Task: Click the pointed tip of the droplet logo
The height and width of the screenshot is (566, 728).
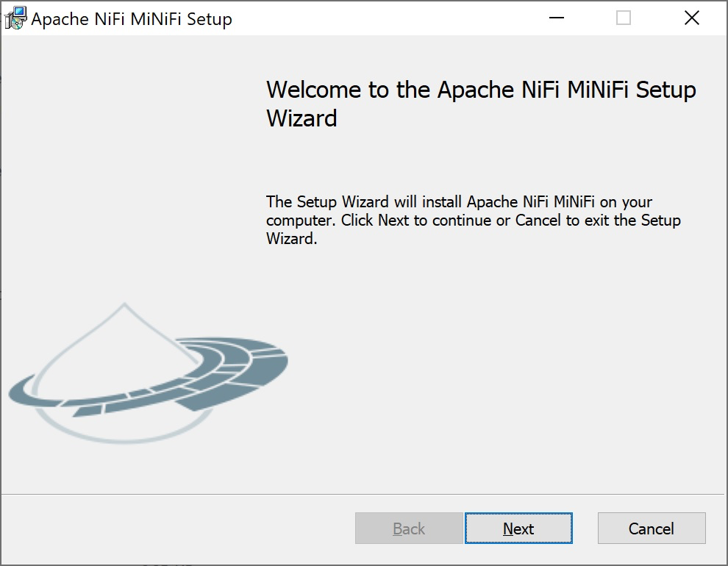Action: pyautogui.click(x=125, y=304)
